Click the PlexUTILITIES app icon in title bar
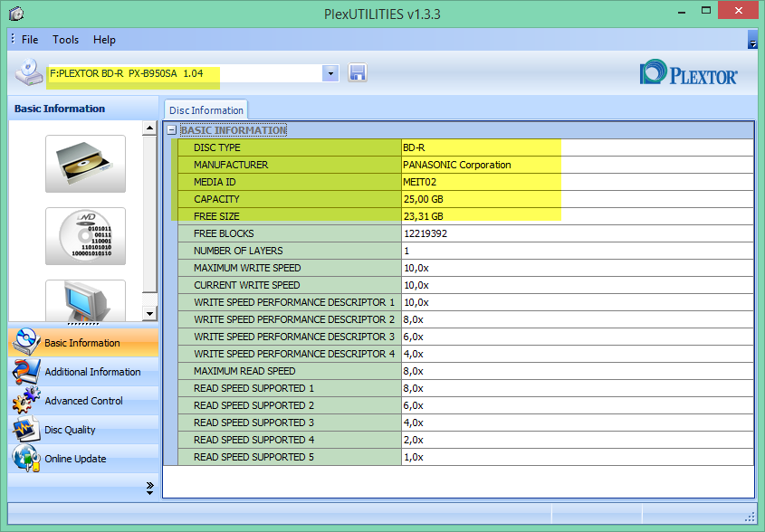This screenshot has width=765, height=532. pos(16,14)
